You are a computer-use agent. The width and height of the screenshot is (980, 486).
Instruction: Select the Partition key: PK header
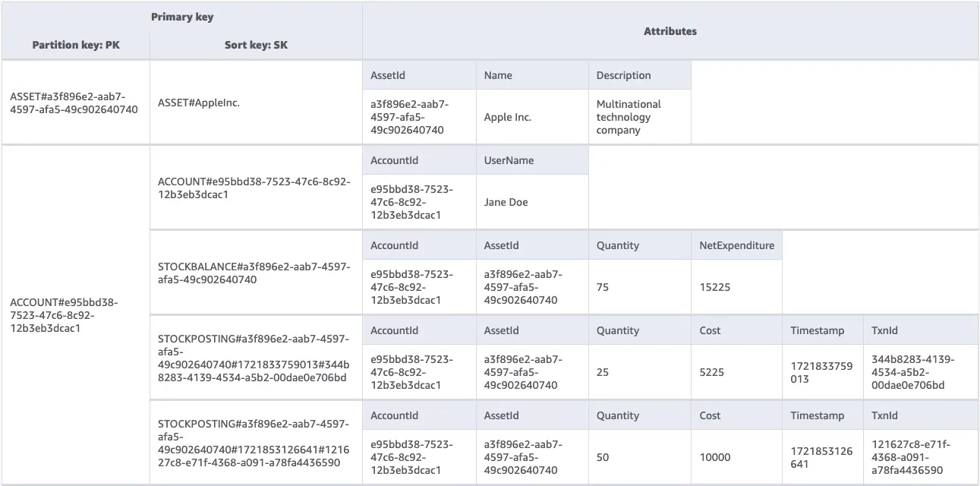76,45
